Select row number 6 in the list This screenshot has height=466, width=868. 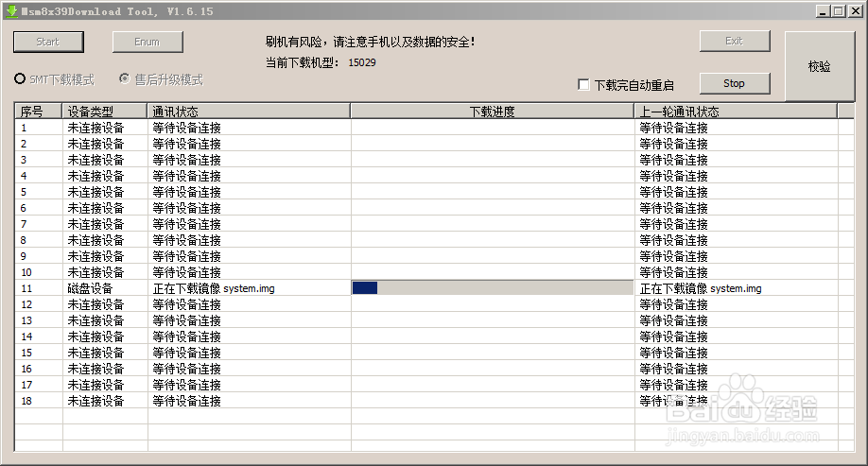[x=24, y=208]
